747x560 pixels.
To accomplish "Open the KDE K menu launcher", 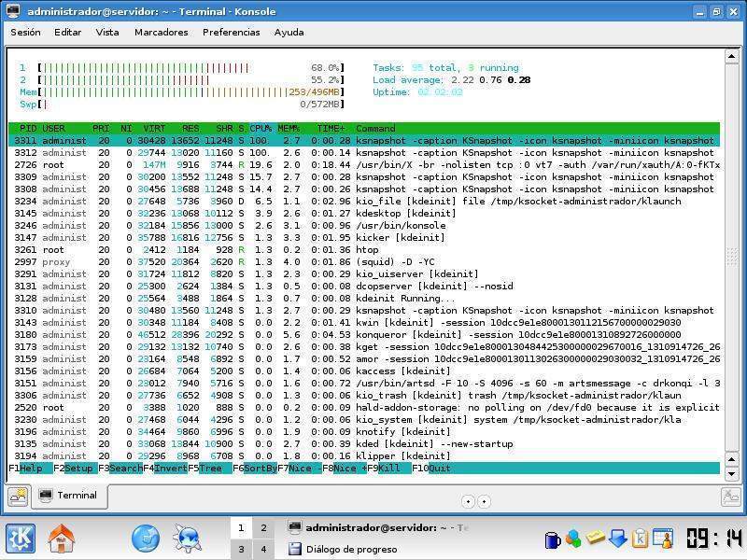I will tap(21, 539).
